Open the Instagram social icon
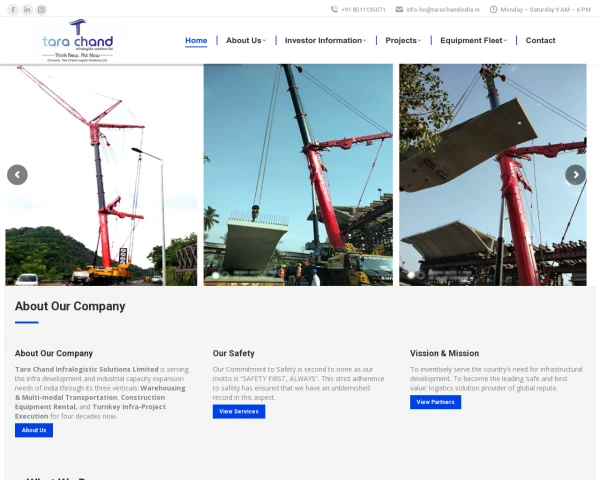Screen dimensions: 600x480 (x=41, y=10)
